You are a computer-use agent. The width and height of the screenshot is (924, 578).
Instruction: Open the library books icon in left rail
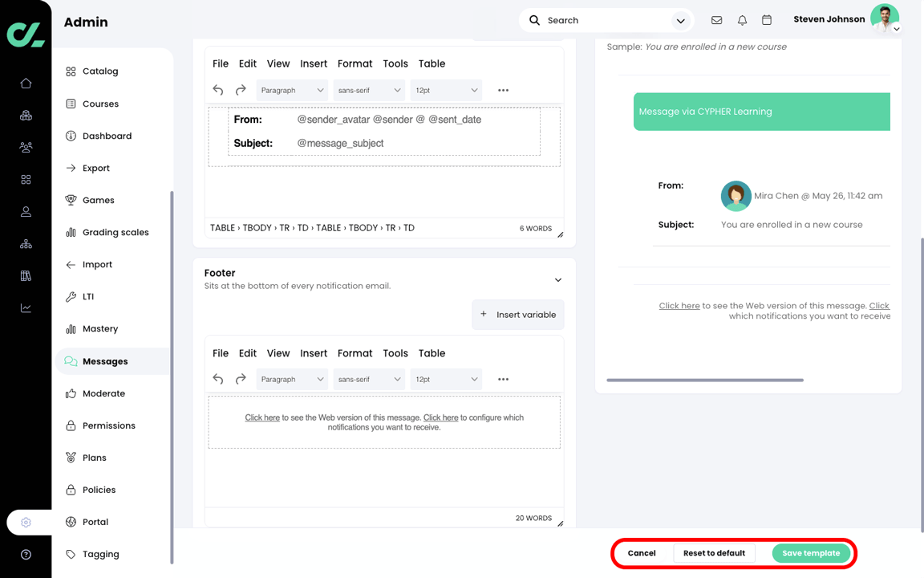click(26, 276)
